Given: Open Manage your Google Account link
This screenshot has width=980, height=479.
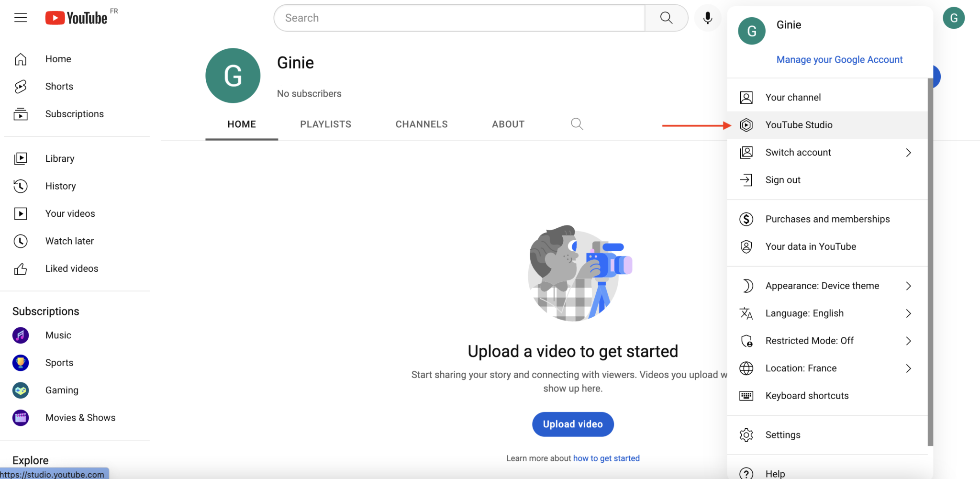Looking at the screenshot, I should [x=839, y=60].
